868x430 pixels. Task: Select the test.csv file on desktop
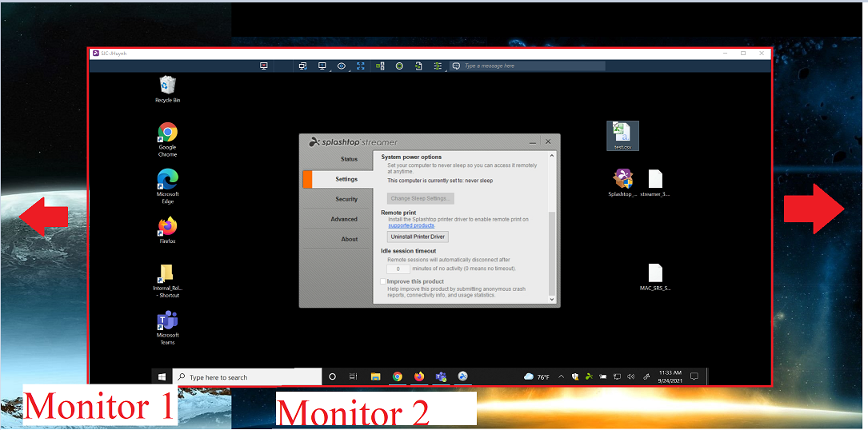click(622, 136)
